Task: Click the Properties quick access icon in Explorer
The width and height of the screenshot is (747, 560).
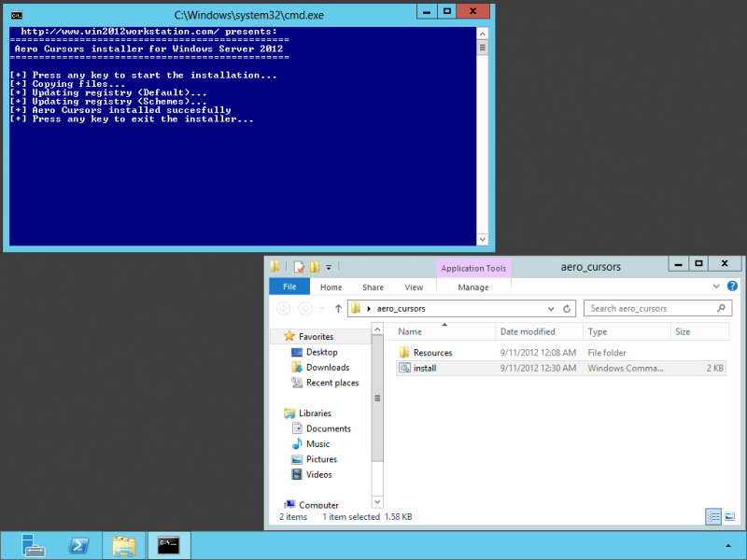Action: (299, 267)
